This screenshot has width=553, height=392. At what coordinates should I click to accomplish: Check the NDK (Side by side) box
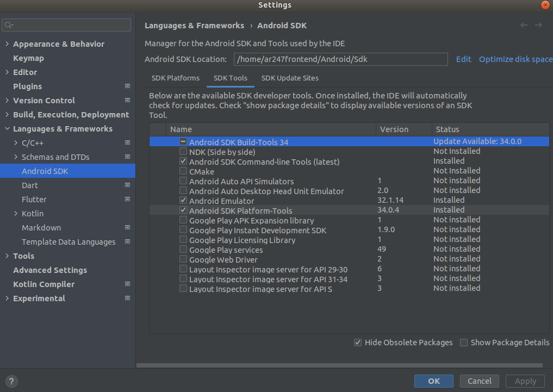coord(183,151)
